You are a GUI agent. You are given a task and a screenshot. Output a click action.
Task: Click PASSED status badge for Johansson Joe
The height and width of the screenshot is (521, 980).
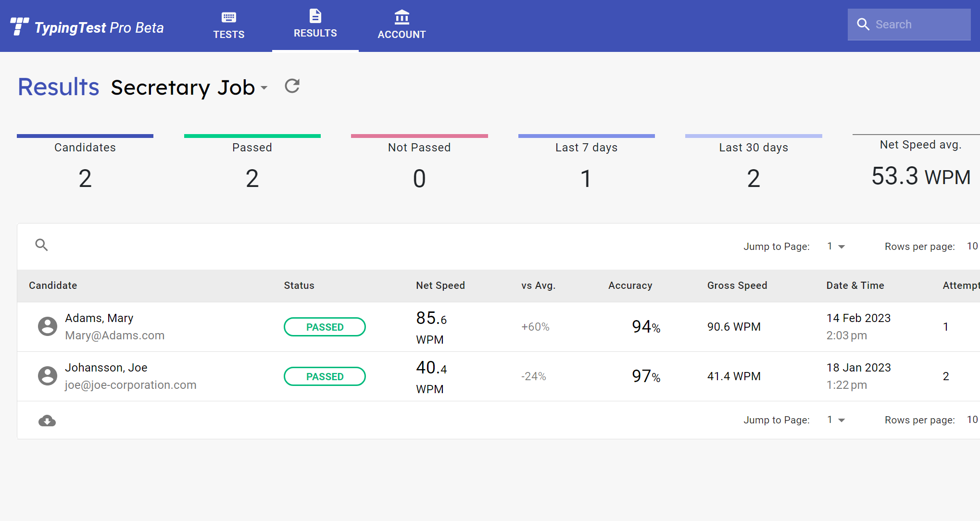point(324,376)
